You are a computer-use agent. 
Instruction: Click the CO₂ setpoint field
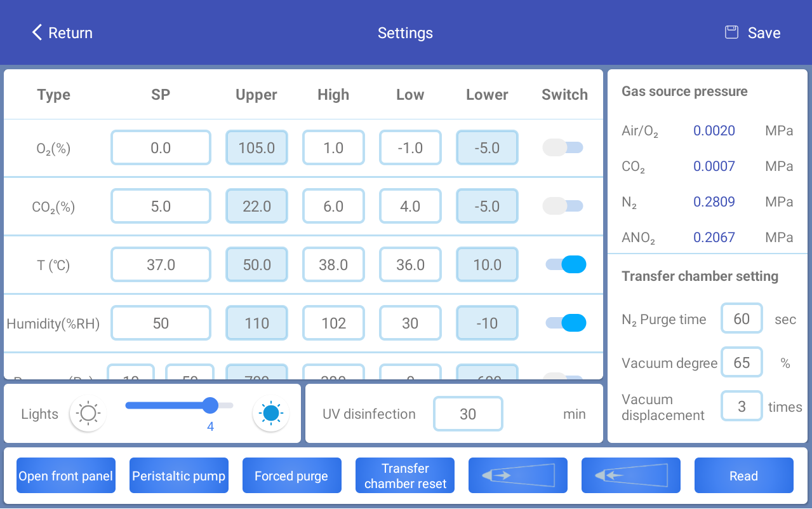point(161,207)
